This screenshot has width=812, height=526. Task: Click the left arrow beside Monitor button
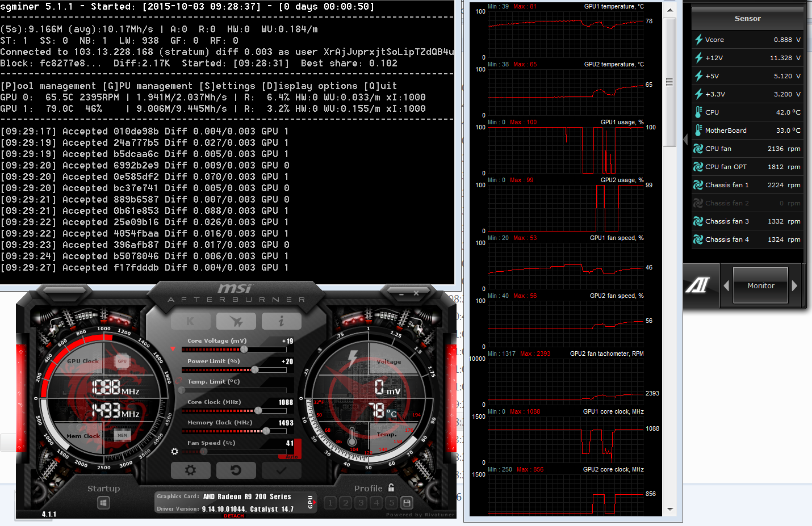[726, 285]
